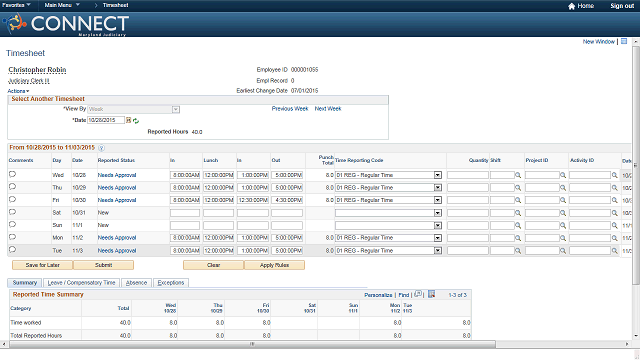640x360 pixels.
Task: Click the green refresh icon beside Date
Action: 136,121
